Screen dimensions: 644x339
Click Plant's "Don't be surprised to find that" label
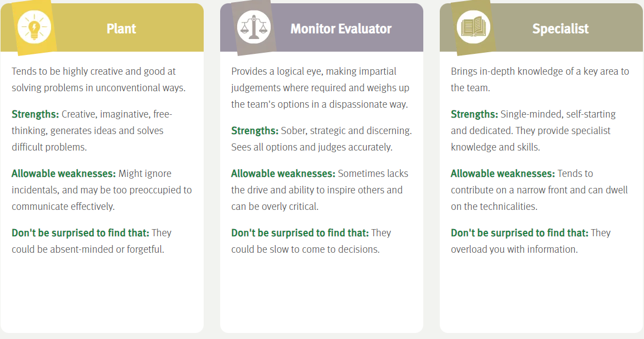(x=80, y=233)
